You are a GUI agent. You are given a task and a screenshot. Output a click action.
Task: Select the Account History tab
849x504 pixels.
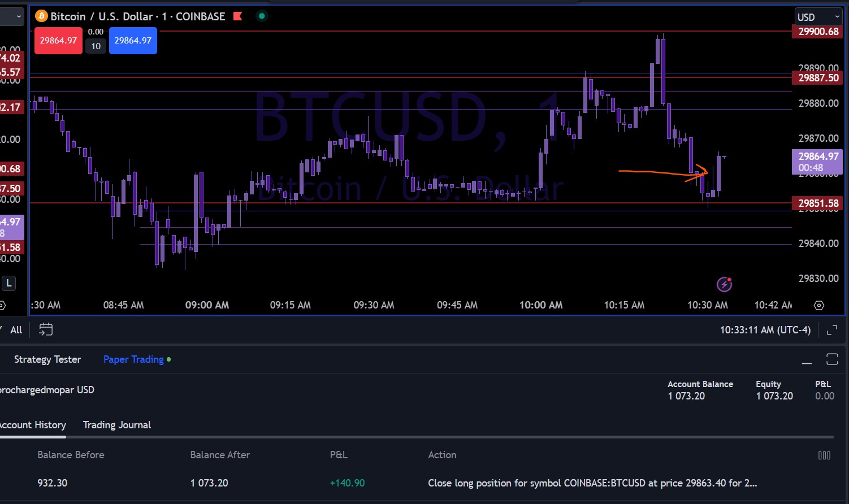point(32,425)
